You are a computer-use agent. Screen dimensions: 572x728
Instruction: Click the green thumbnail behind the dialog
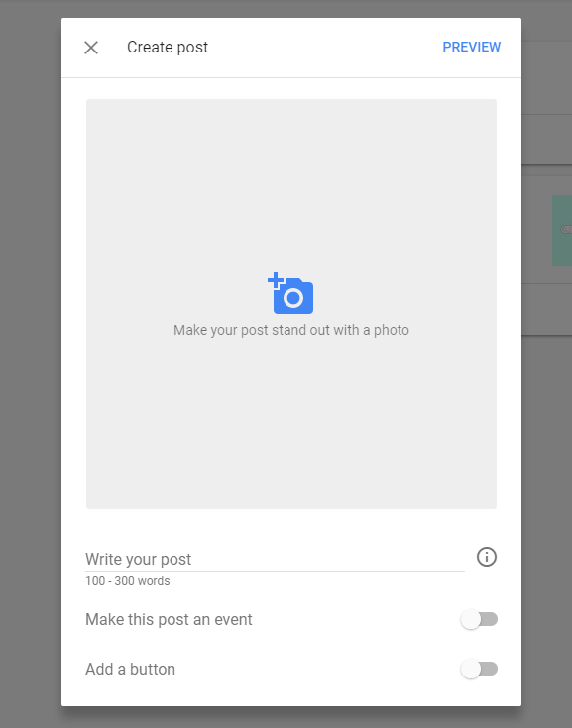(x=562, y=231)
